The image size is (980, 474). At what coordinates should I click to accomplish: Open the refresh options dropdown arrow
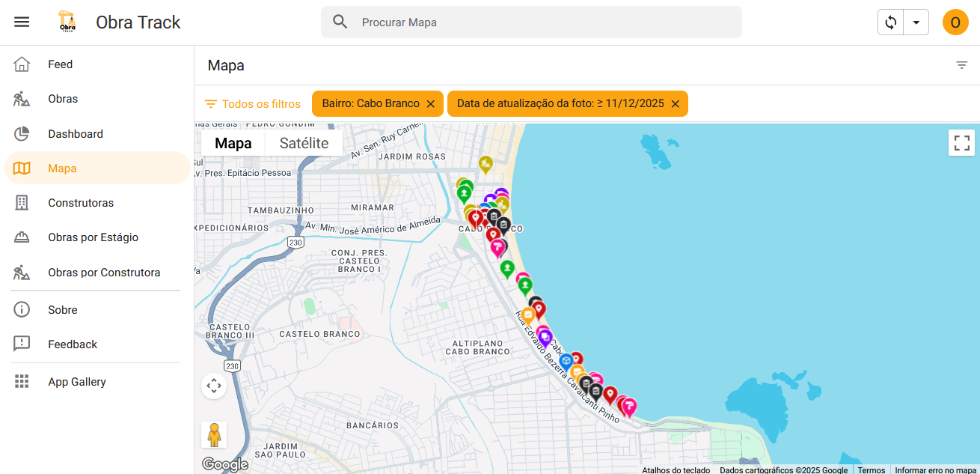(x=916, y=22)
